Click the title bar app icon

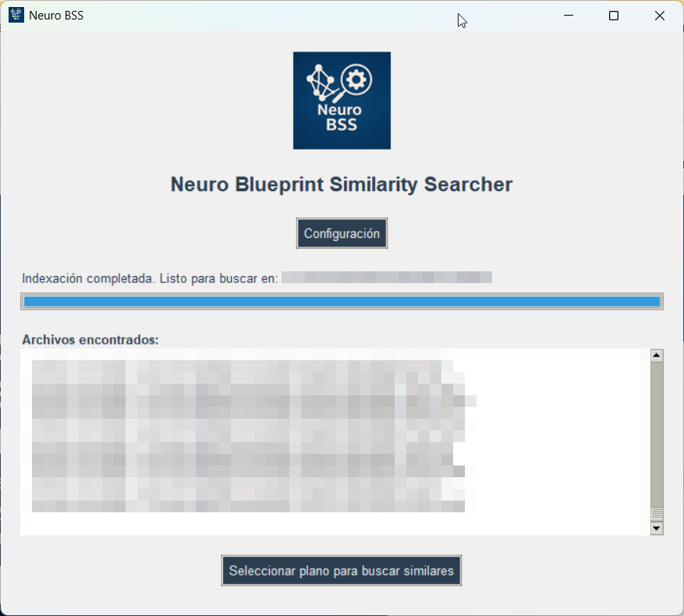[x=16, y=16]
